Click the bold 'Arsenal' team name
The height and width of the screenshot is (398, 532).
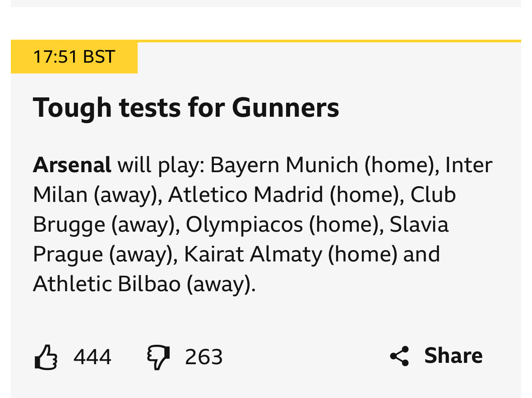click(72, 165)
